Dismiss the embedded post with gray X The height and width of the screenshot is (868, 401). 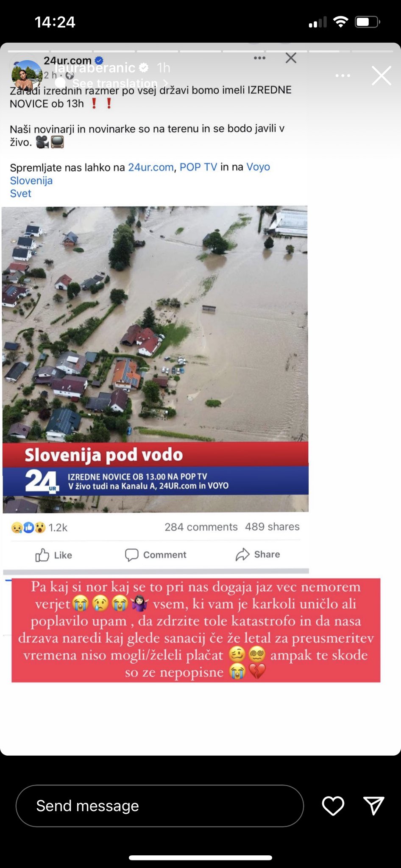[291, 58]
